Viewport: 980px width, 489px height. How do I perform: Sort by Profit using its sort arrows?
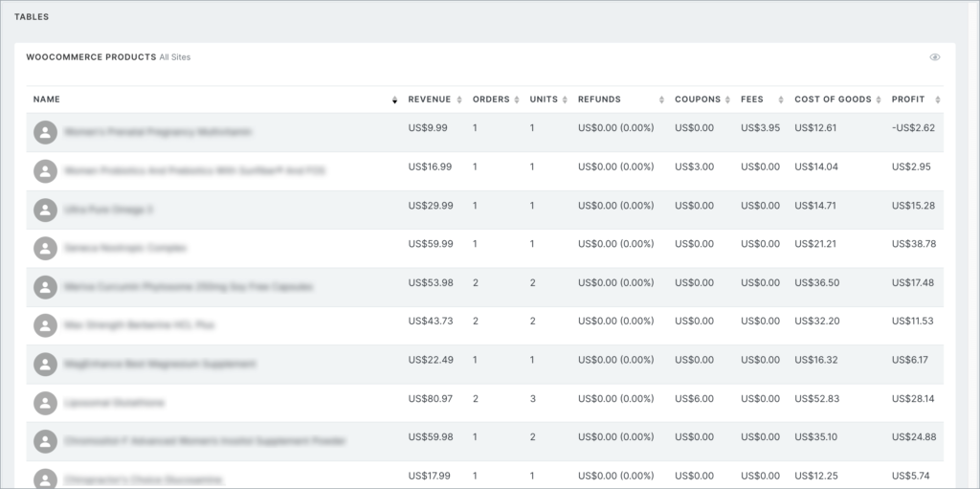[x=937, y=100]
